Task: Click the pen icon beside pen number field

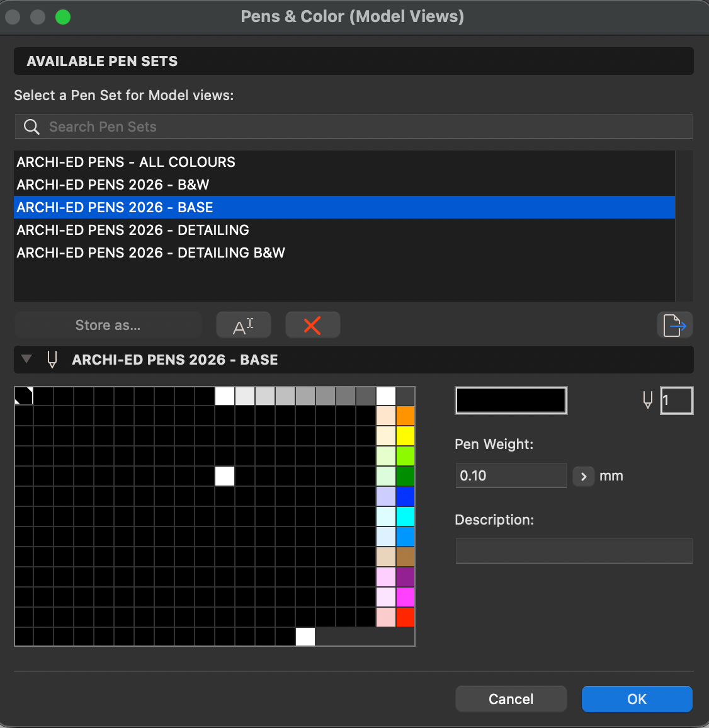Action: point(647,400)
